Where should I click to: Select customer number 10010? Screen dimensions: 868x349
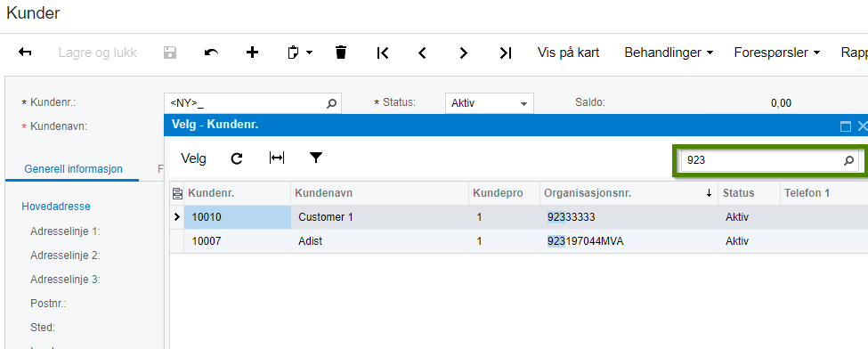[x=238, y=217]
